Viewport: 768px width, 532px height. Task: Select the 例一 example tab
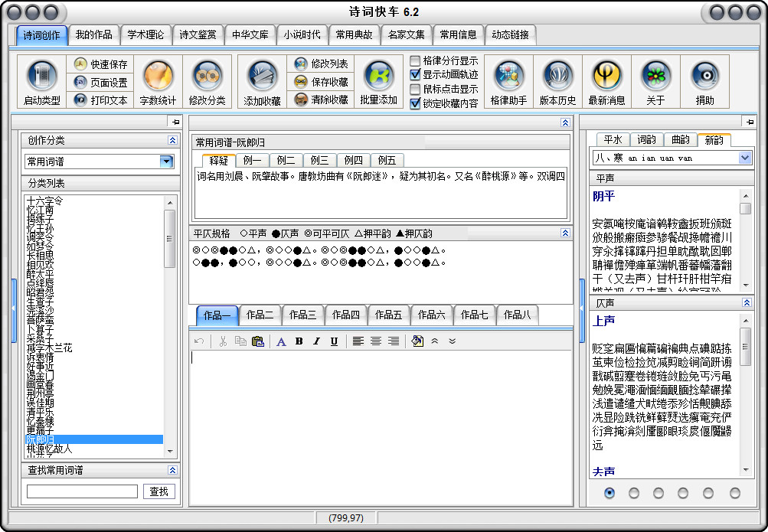252,161
